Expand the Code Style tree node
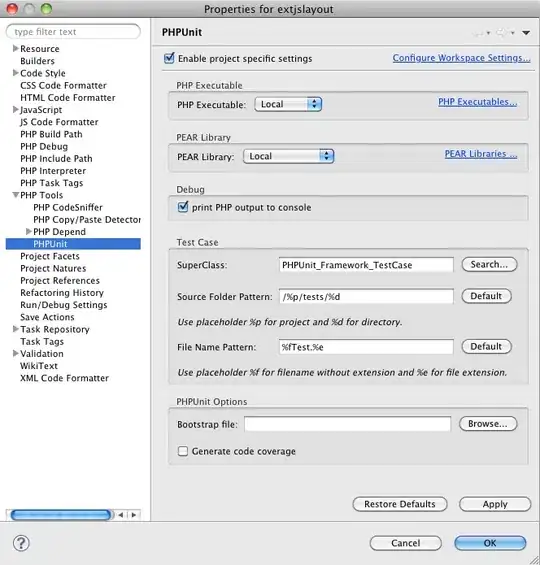Screen dimensions: 540x565 pyautogui.click(x=15, y=73)
